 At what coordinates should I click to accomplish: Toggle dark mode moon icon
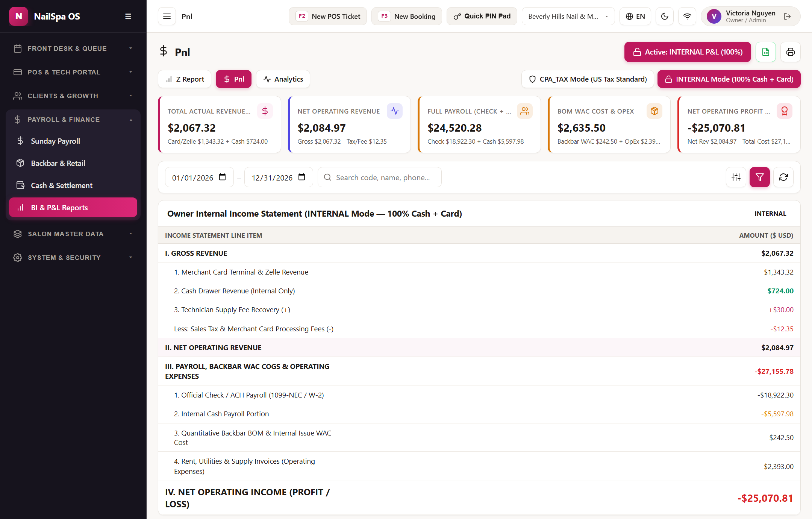[x=665, y=17]
